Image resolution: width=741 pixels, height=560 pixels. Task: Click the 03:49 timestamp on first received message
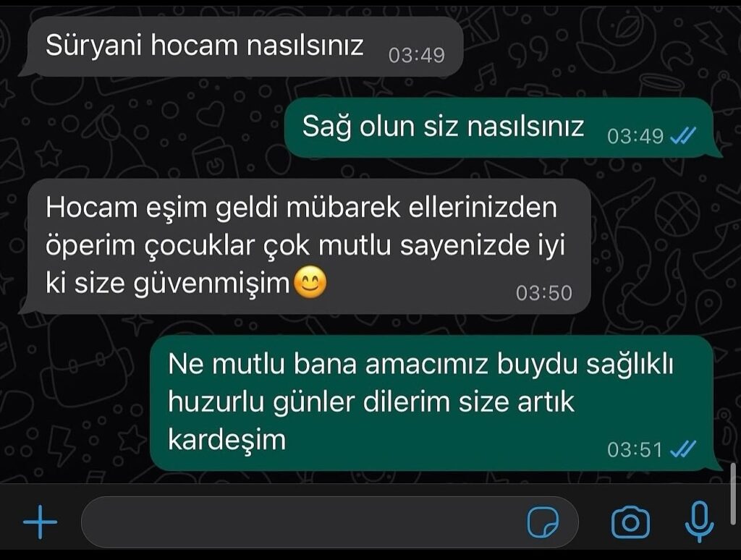click(x=416, y=55)
